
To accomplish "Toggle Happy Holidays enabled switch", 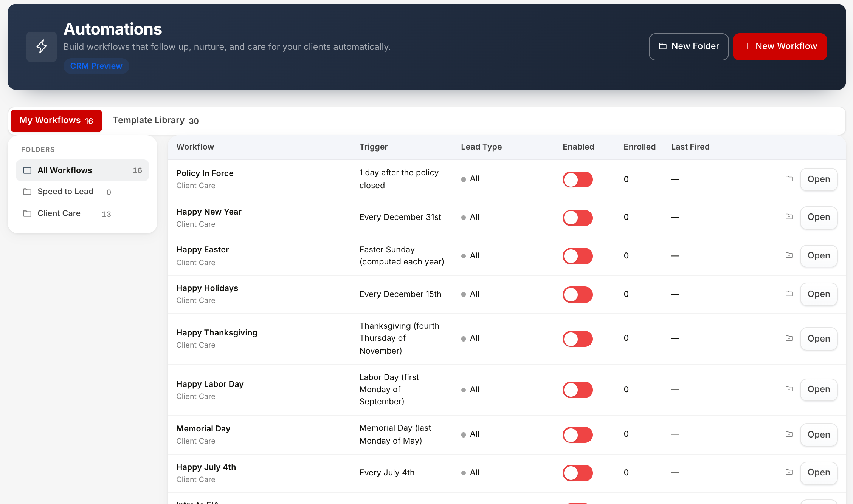I will point(577,295).
